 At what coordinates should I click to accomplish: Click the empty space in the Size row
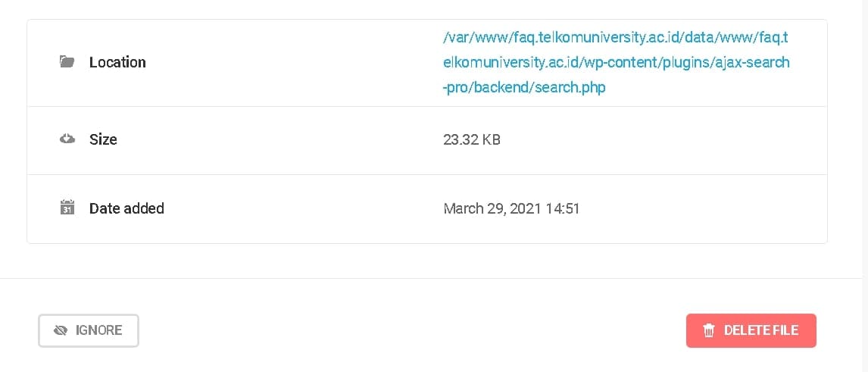pos(664,140)
